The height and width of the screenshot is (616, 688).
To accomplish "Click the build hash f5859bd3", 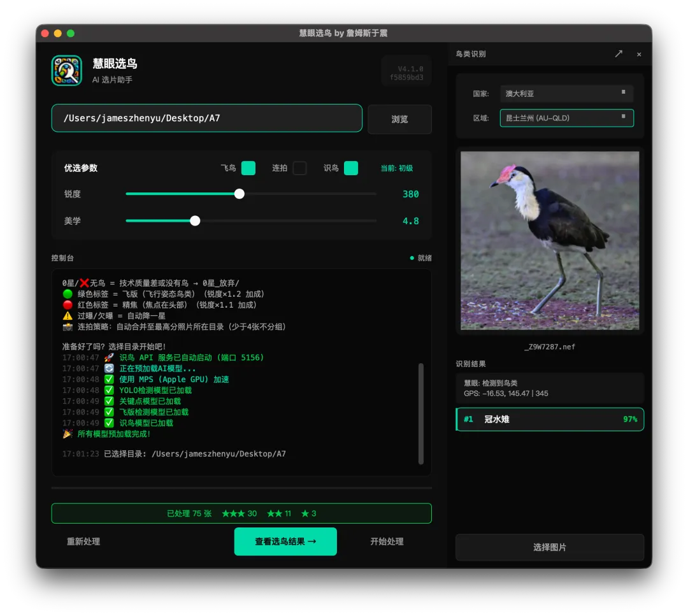I will [x=406, y=77].
